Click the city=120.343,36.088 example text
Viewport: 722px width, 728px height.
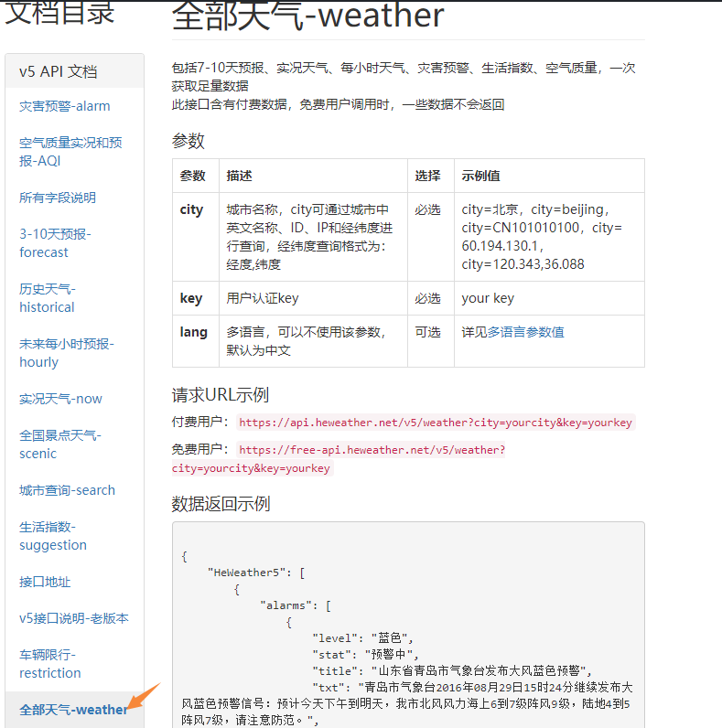pyautogui.click(x=523, y=264)
